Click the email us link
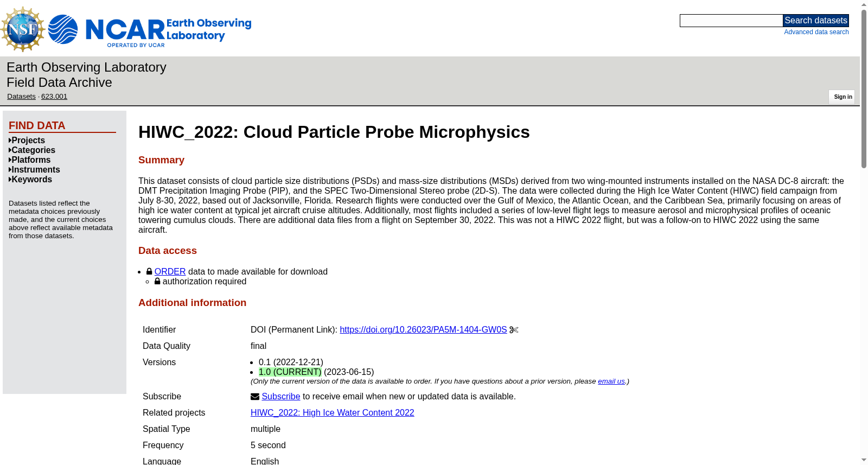The width and height of the screenshot is (868, 465). point(611,381)
